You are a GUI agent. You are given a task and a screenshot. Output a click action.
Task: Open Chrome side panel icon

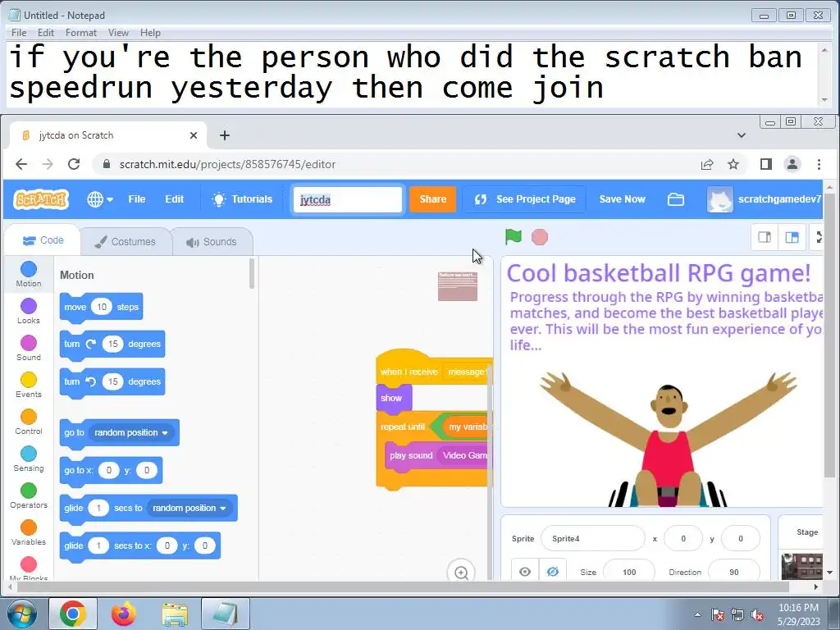[x=766, y=164]
